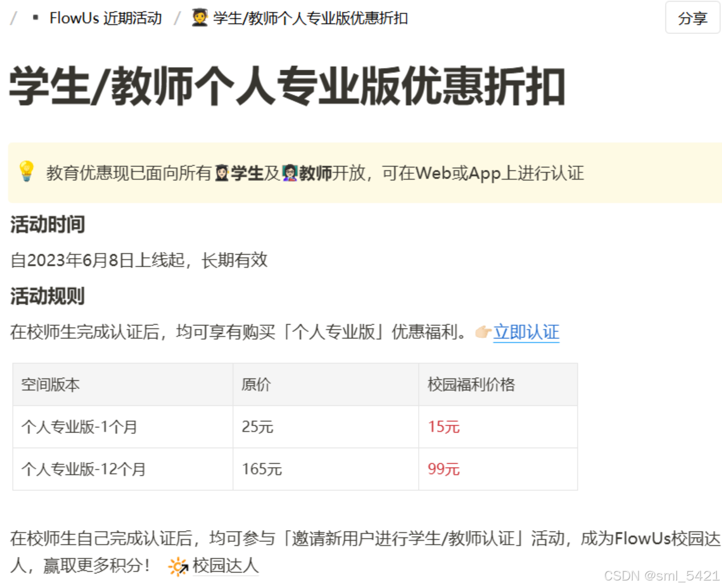Click the light bulb callout icon

coord(26,172)
